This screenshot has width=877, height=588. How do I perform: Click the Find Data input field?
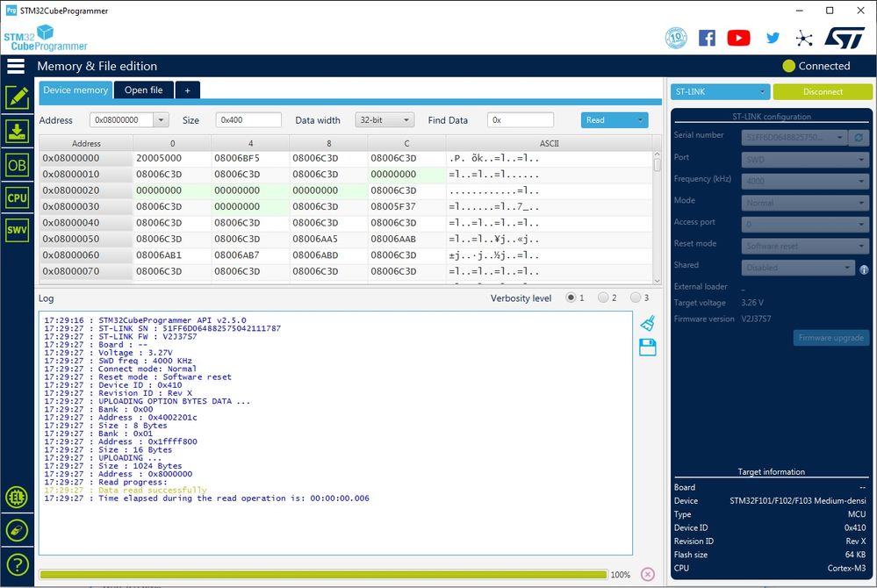coord(521,120)
